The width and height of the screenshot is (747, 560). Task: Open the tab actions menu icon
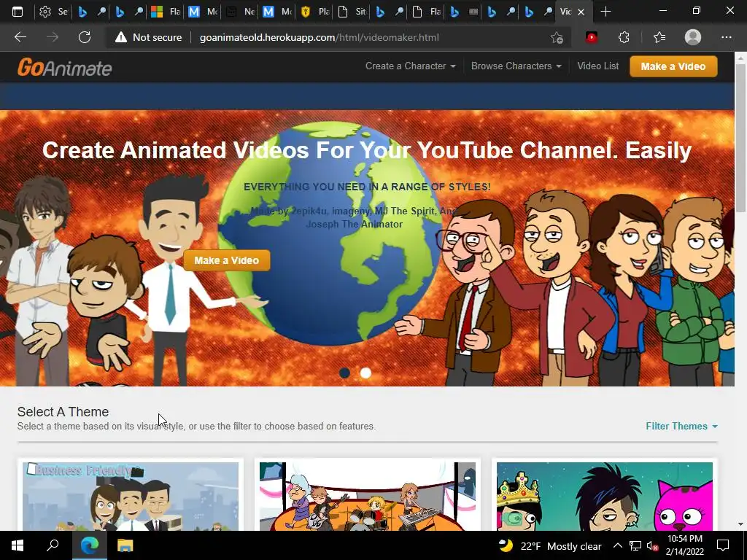pos(18,12)
